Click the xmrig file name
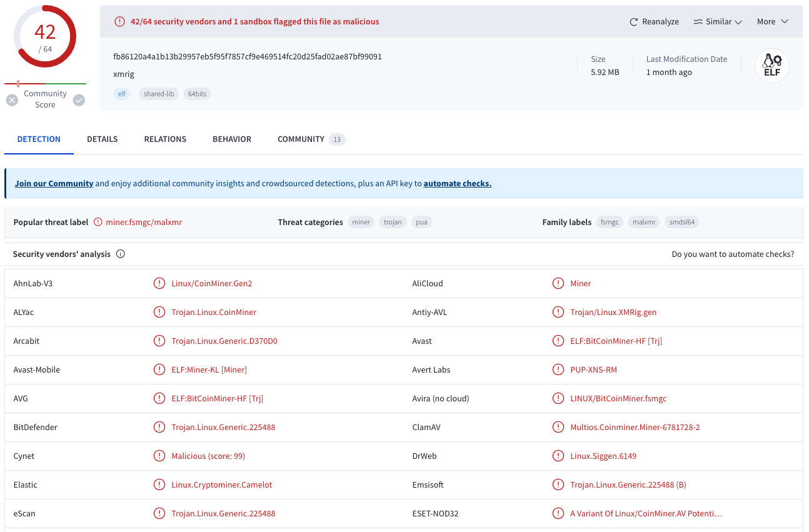The image size is (809, 532). click(x=124, y=74)
